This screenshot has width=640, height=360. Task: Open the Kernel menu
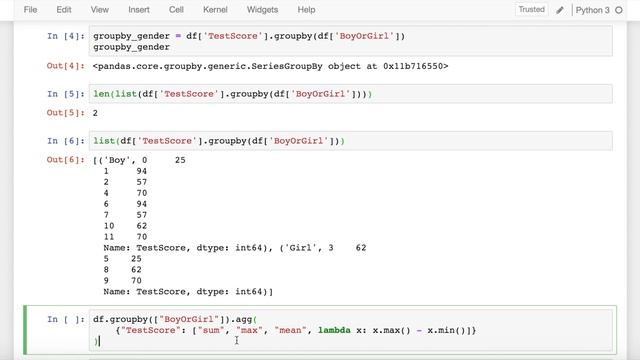point(215,10)
